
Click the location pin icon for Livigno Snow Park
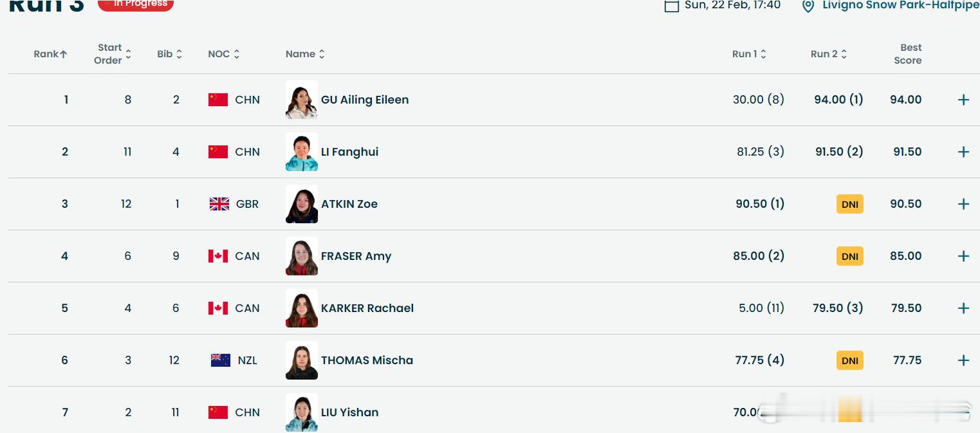pyautogui.click(x=808, y=6)
